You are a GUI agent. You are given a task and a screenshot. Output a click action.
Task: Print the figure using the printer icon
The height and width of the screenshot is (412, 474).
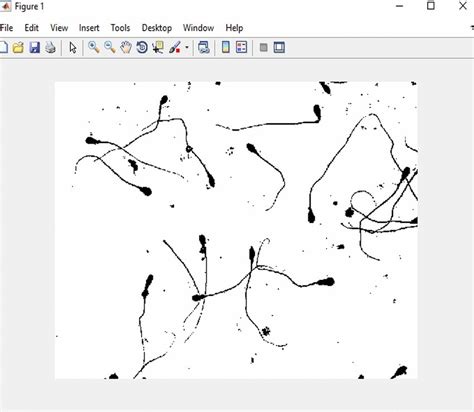(50, 47)
